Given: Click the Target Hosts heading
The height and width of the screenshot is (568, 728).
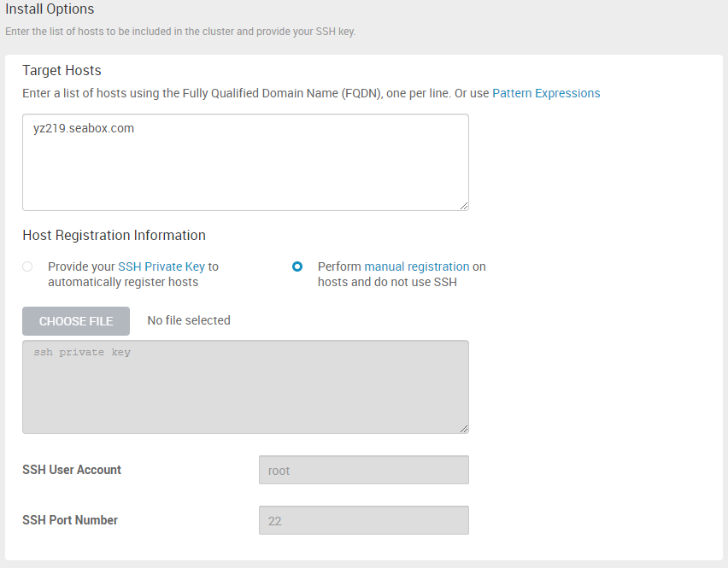Looking at the screenshot, I should [x=62, y=70].
